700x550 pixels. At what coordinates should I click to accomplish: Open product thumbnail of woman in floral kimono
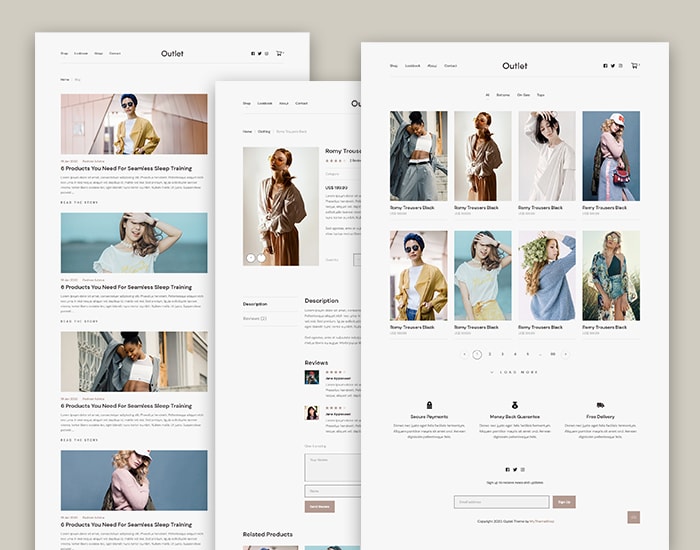[611, 275]
